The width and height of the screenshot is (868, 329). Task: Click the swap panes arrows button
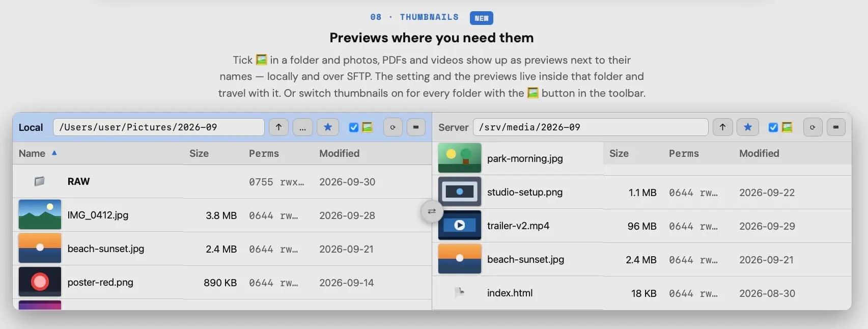point(432,211)
